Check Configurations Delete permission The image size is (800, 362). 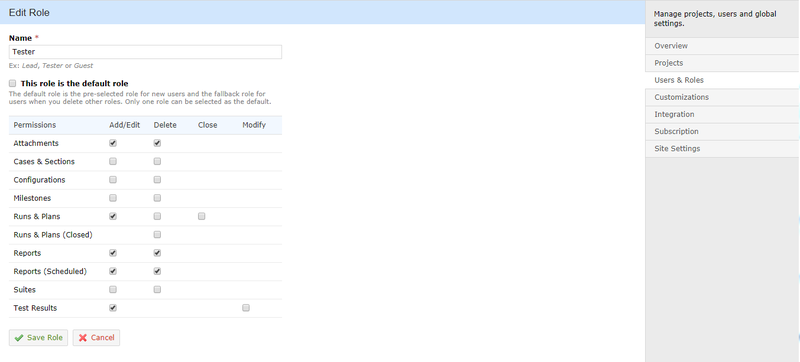pos(157,180)
